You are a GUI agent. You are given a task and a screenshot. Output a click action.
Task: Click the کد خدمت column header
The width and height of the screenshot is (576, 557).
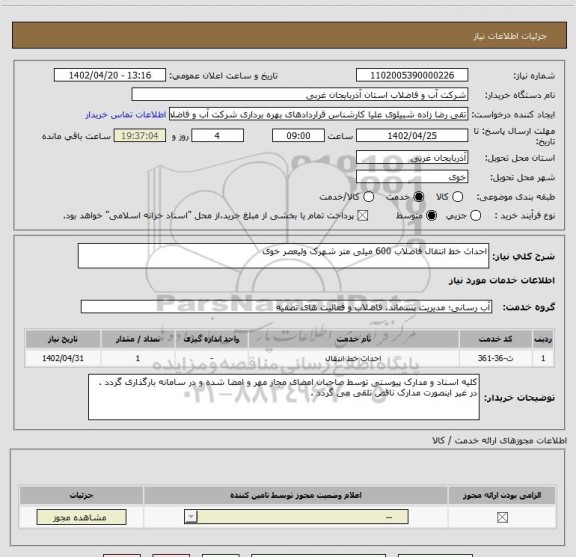[x=496, y=339]
